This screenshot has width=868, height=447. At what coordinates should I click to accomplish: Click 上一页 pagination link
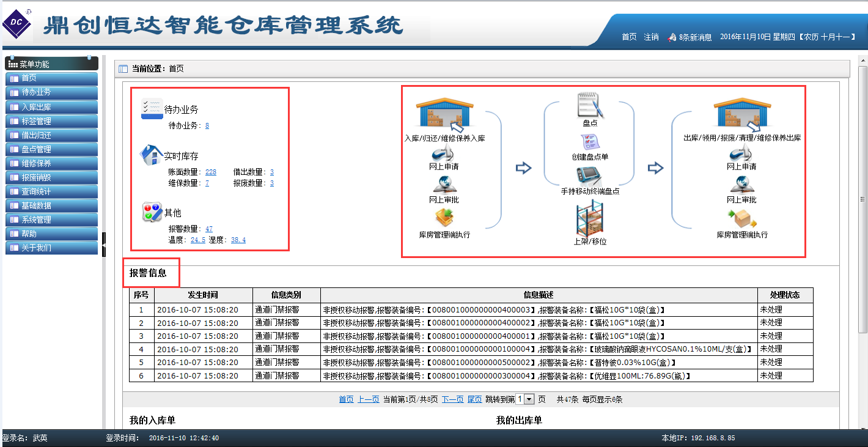pyautogui.click(x=369, y=399)
